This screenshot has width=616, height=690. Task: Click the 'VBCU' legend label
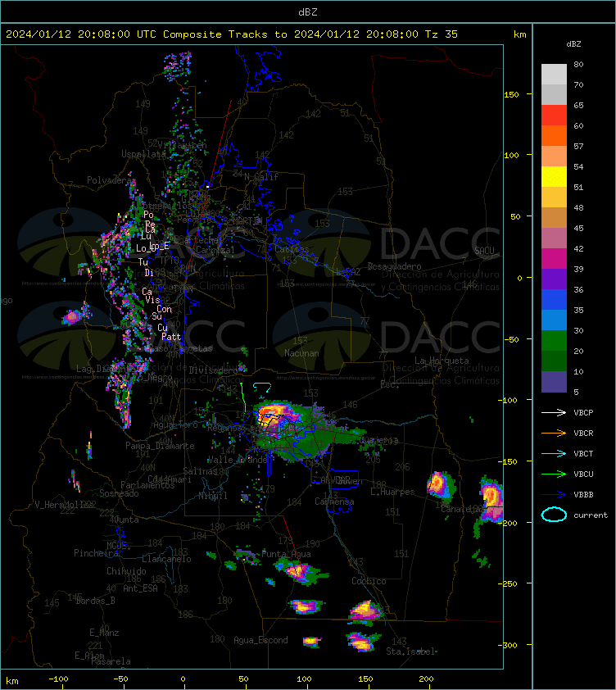click(583, 474)
